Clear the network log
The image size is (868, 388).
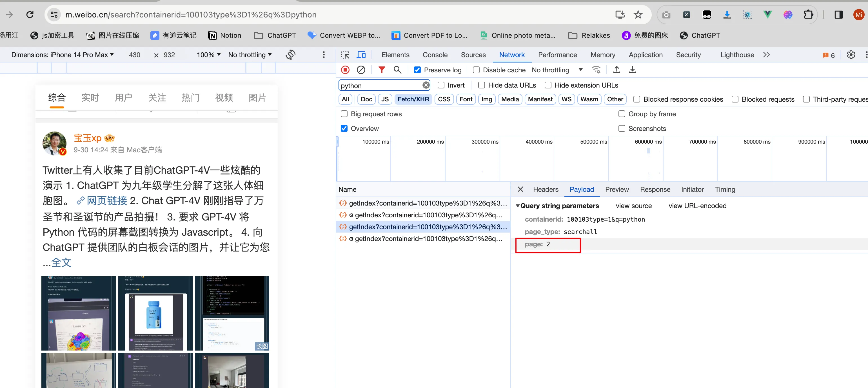click(361, 70)
